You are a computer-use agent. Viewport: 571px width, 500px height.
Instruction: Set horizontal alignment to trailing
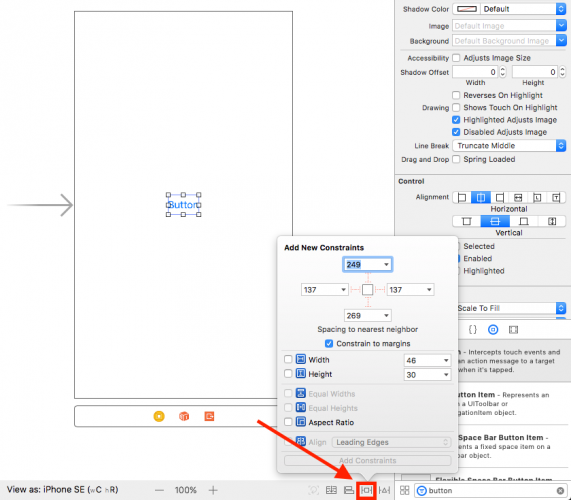(556, 198)
